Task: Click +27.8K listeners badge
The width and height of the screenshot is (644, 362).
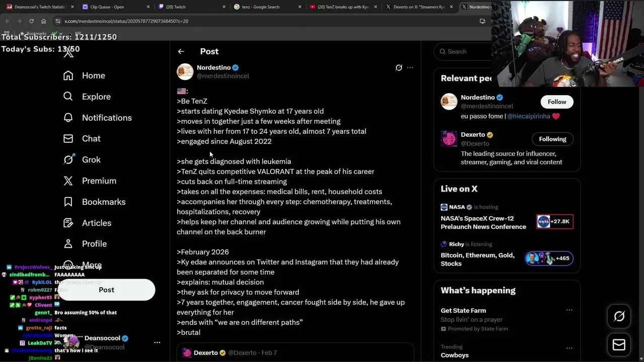Action: click(554, 221)
